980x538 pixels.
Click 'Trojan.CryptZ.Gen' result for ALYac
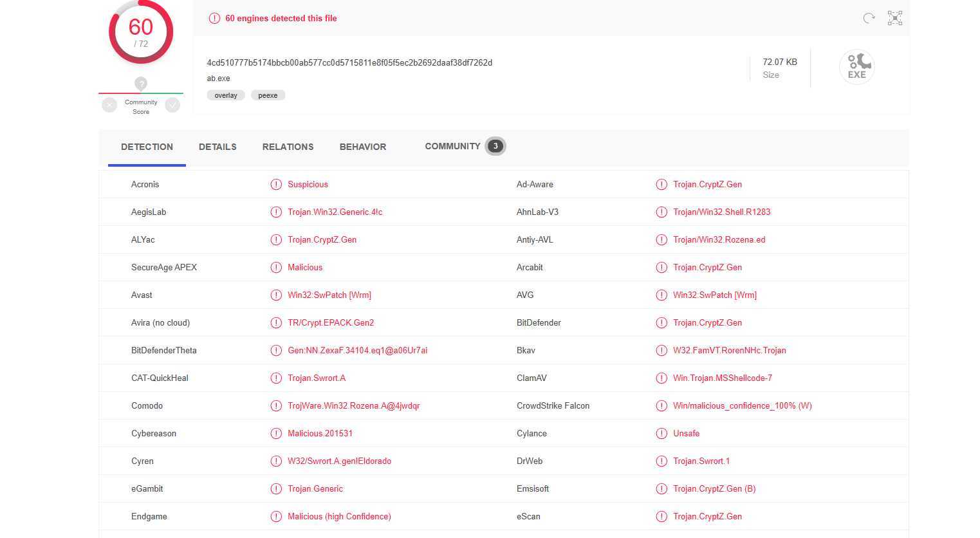pos(322,239)
